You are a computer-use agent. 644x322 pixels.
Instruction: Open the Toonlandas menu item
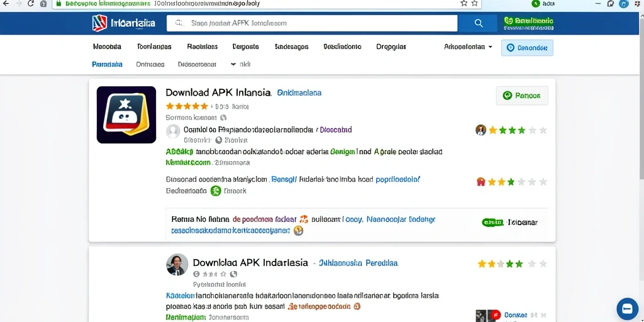pos(155,47)
